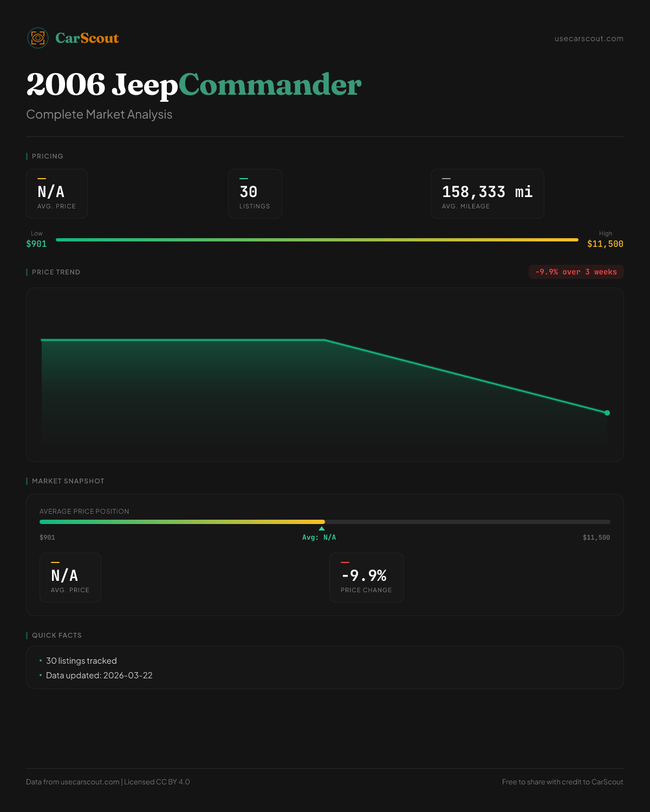Click the -9.9% Price Change card
Screen dimensions: 650x812
366,578
